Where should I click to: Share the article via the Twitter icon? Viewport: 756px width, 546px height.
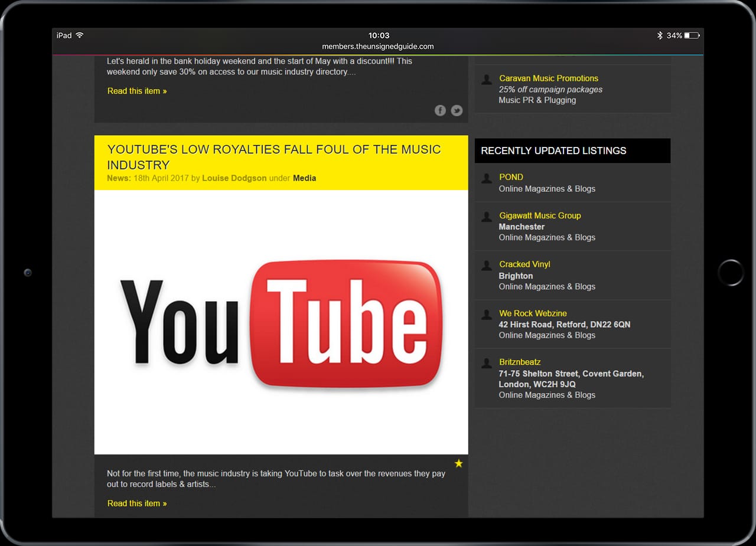(457, 110)
